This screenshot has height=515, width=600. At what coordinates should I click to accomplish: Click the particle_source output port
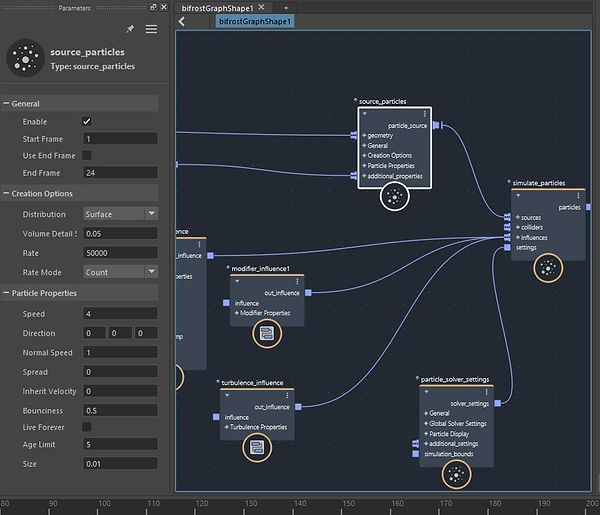coord(436,125)
